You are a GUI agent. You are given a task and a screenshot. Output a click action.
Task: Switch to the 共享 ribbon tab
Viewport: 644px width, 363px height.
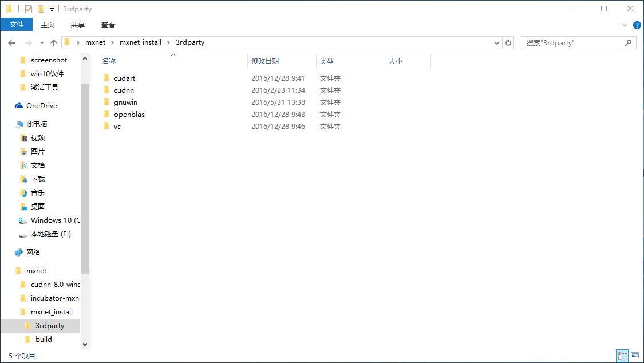click(x=77, y=25)
